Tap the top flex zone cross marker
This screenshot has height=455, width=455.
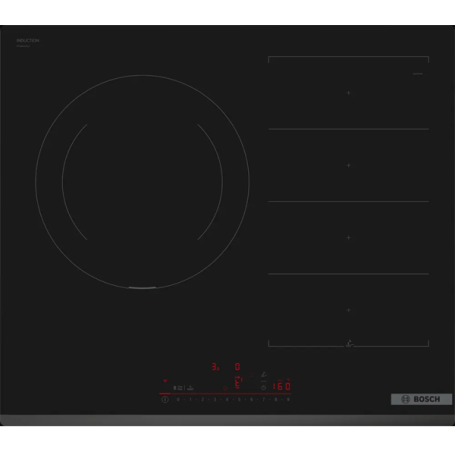[x=349, y=93]
